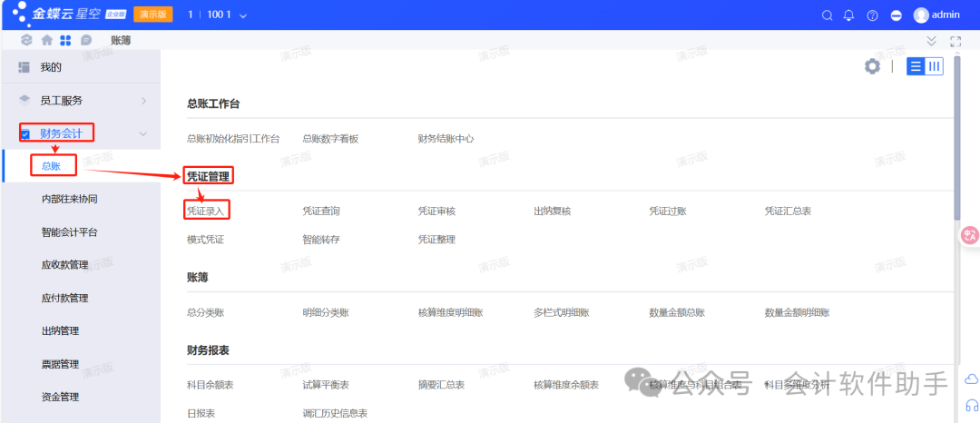Click the search magnifier icon in header
Image resolution: width=980 pixels, height=423 pixels.
[827, 15]
